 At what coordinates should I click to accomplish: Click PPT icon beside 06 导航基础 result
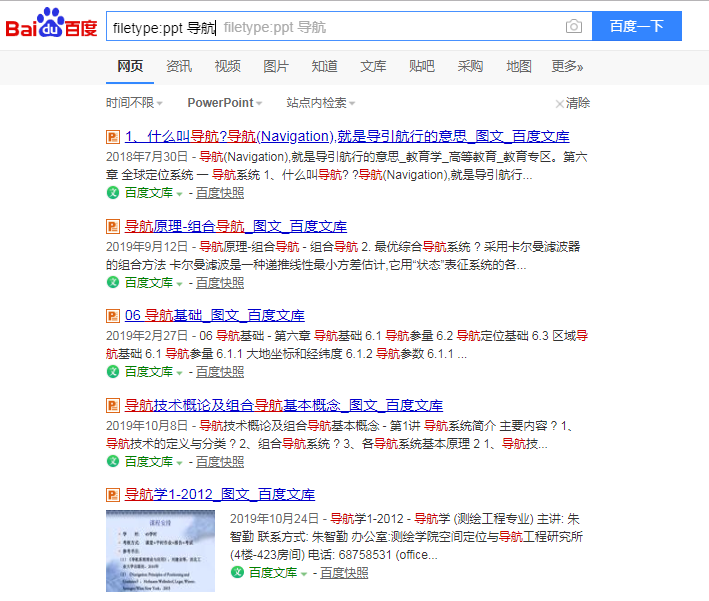click(x=113, y=315)
